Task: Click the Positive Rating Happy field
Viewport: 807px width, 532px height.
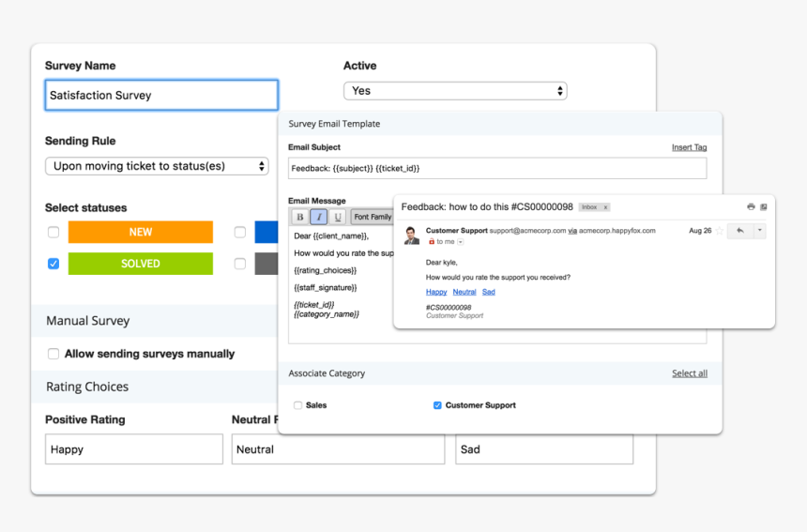Action: tap(134, 449)
